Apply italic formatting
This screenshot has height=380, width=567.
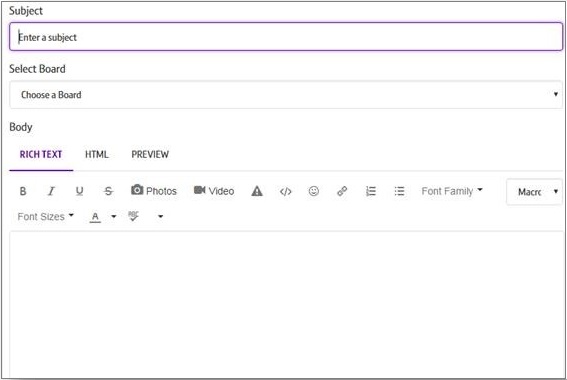(x=51, y=191)
